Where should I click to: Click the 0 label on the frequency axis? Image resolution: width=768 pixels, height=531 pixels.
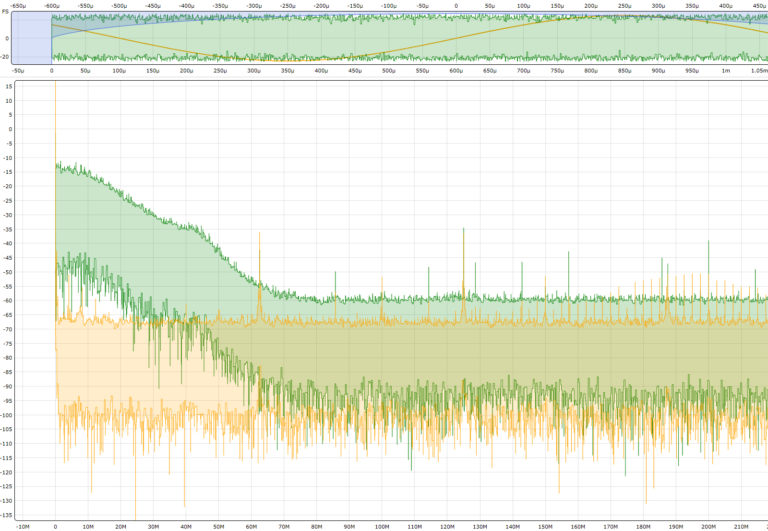coord(55,525)
